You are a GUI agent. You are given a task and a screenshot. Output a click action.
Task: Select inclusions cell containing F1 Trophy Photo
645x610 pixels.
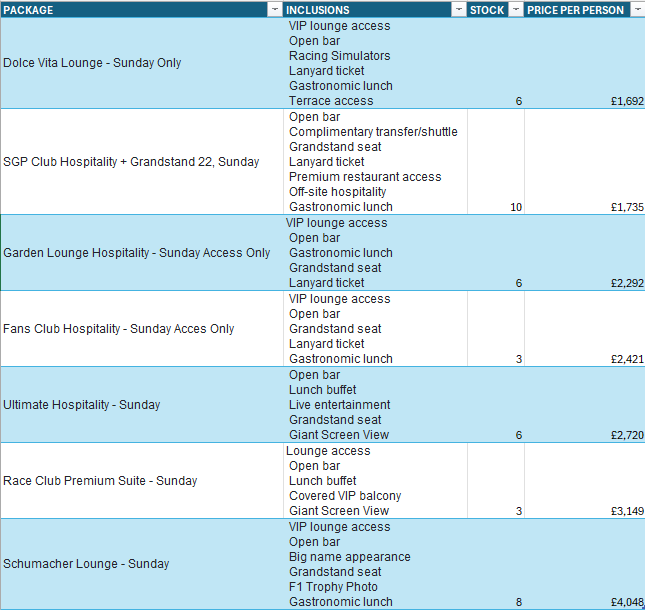pos(375,564)
